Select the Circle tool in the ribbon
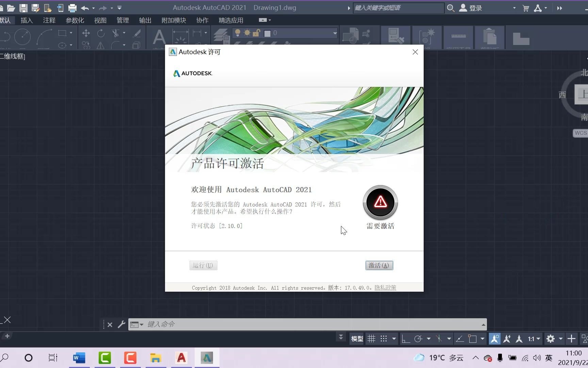588x368 pixels. pyautogui.click(x=22, y=37)
